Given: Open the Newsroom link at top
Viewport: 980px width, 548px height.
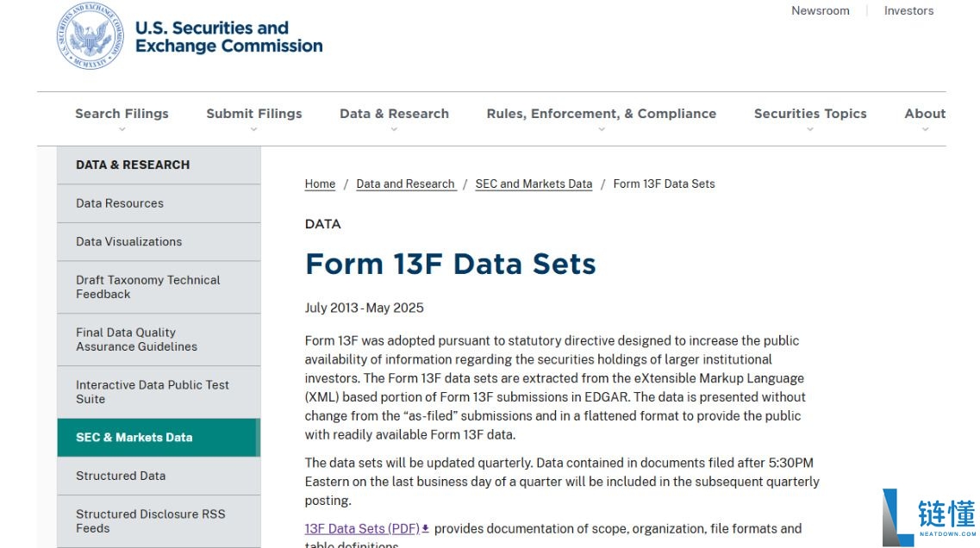Looking at the screenshot, I should pyautogui.click(x=820, y=11).
